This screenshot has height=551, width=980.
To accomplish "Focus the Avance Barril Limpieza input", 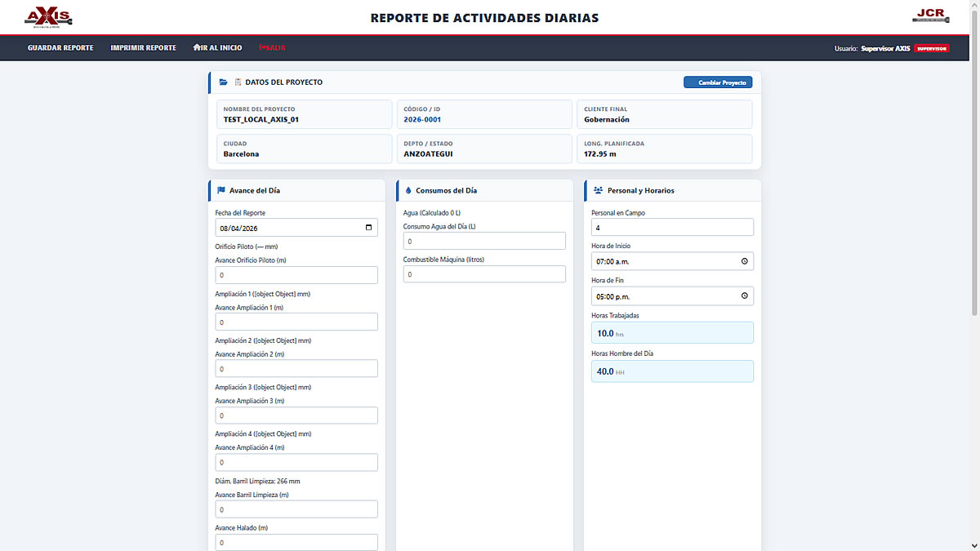I will coord(296,509).
